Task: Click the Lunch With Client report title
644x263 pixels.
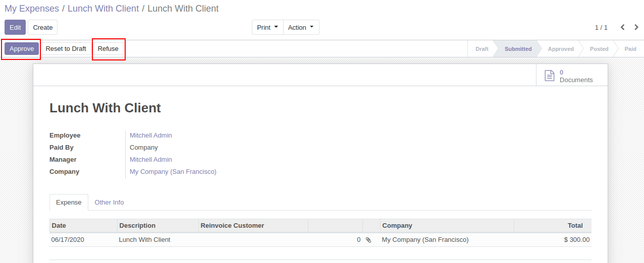Action: tap(105, 108)
